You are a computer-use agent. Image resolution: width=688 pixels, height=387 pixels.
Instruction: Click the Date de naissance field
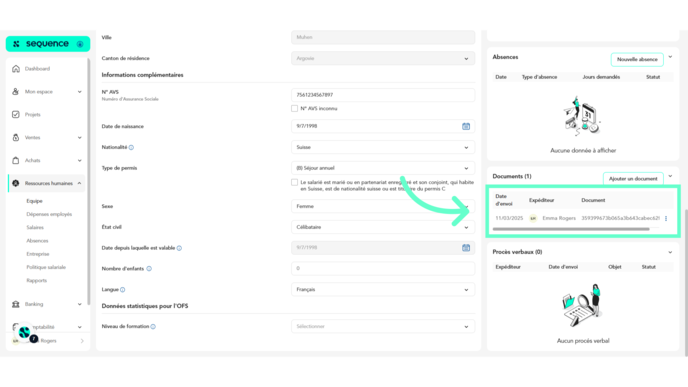[383, 126]
